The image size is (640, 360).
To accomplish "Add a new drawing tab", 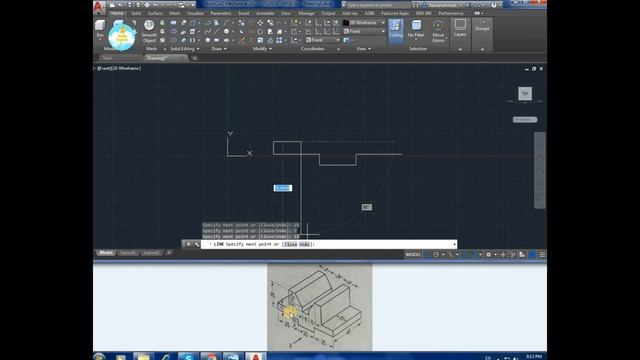I will [195, 58].
